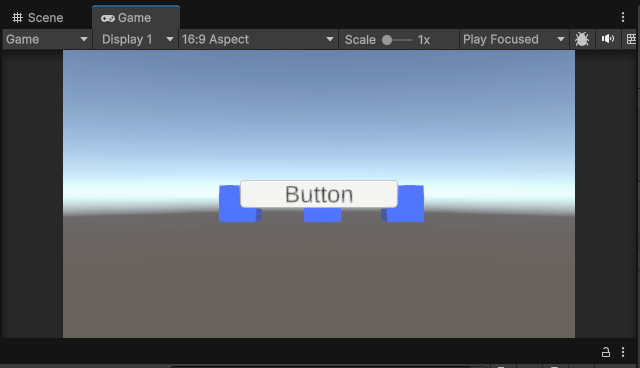
Task: Toggle the lock icon on the bottom panel
Action: (x=606, y=352)
